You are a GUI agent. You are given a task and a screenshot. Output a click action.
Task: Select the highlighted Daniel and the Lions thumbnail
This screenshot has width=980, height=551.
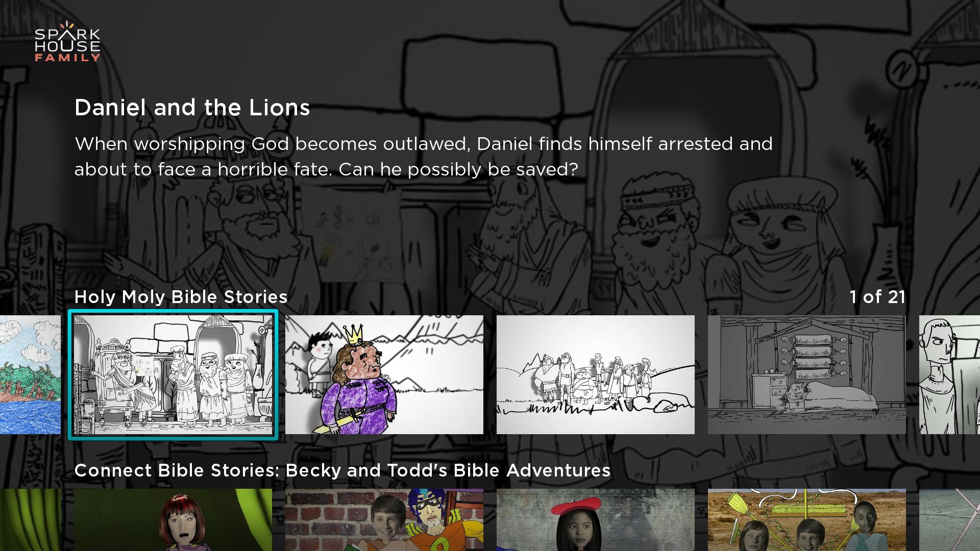[x=173, y=374]
